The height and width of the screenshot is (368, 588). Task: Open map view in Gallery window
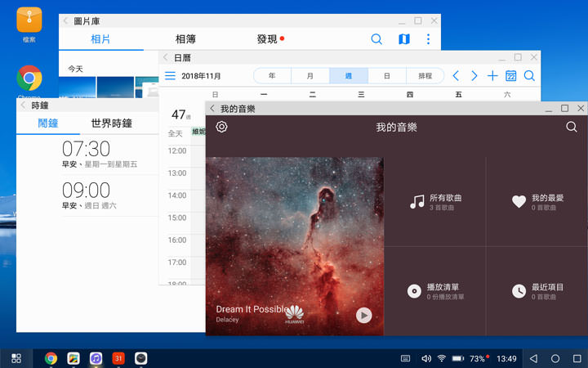click(404, 39)
